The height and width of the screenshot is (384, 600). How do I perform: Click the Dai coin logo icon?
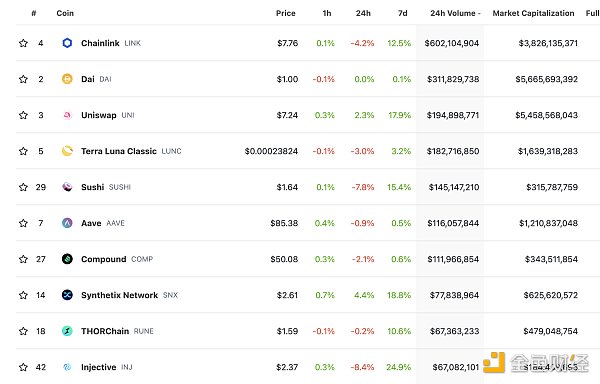coord(67,79)
